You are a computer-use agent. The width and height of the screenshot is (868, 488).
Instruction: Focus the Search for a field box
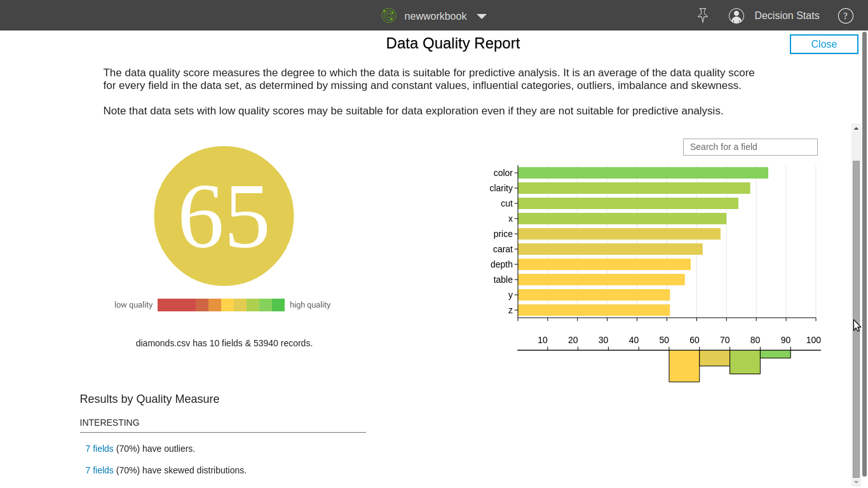click(x=750, y=147)
